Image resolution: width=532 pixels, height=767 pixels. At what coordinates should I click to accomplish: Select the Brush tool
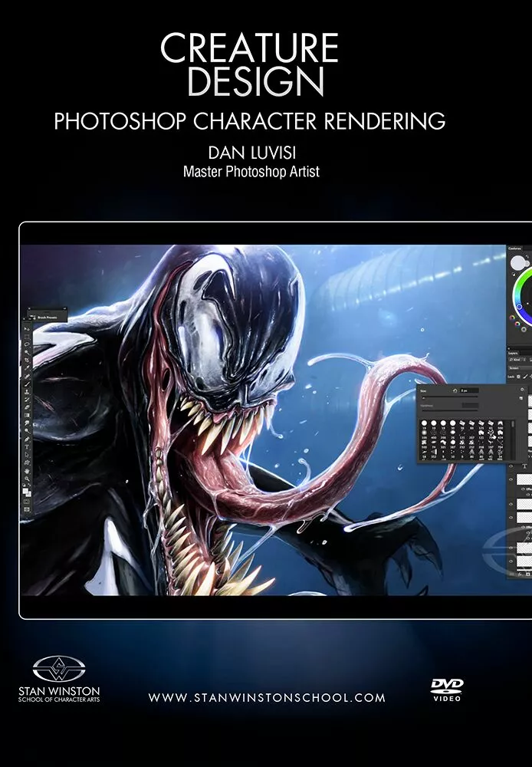tap(27, 384)
